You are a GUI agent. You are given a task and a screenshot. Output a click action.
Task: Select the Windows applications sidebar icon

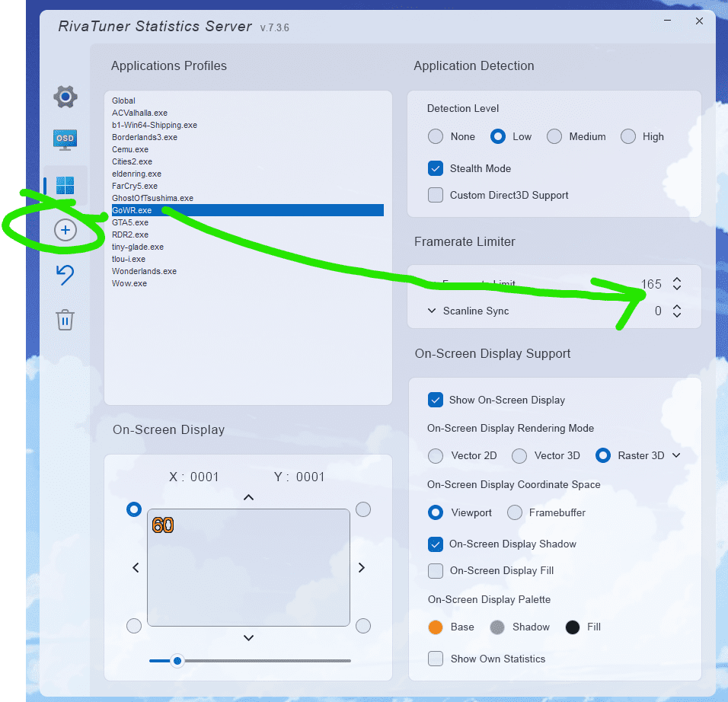(x=65, y=185)
